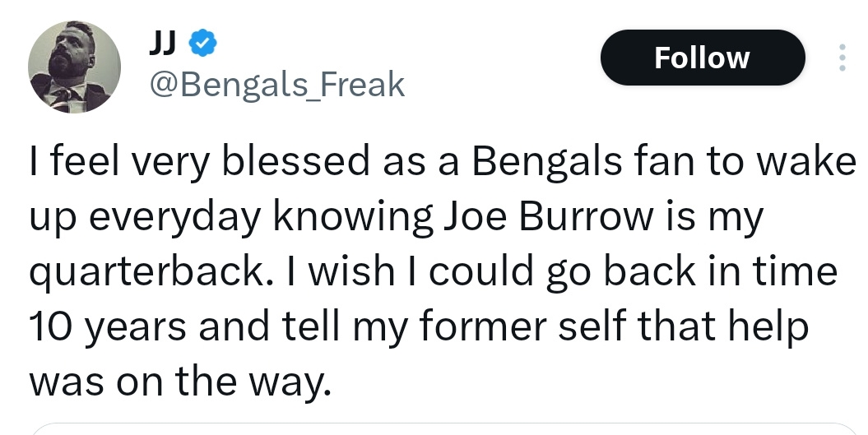This screenshot has height=435, width=868.
Task: Click the tweet's first line starting "I feel very blessed"
Action: 442,162
